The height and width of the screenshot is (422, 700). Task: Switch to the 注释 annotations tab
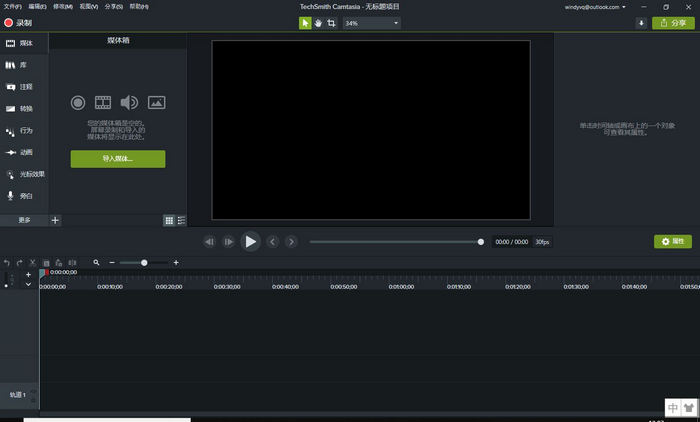[x=24, y=87]
